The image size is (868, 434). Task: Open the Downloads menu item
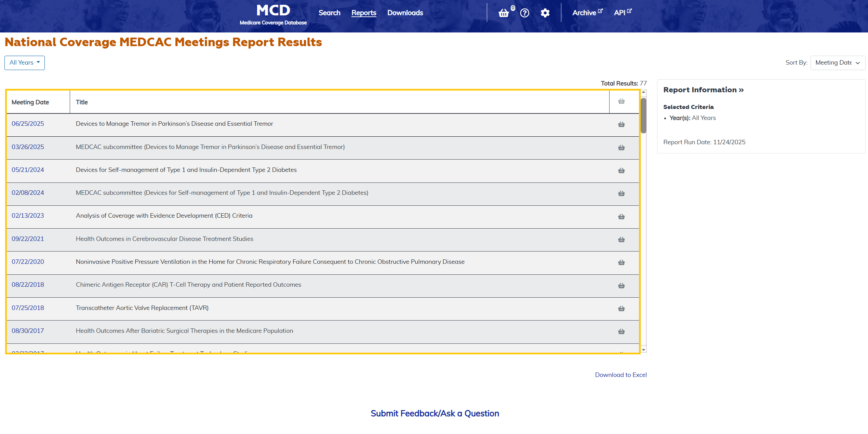[x=405, y=13]
